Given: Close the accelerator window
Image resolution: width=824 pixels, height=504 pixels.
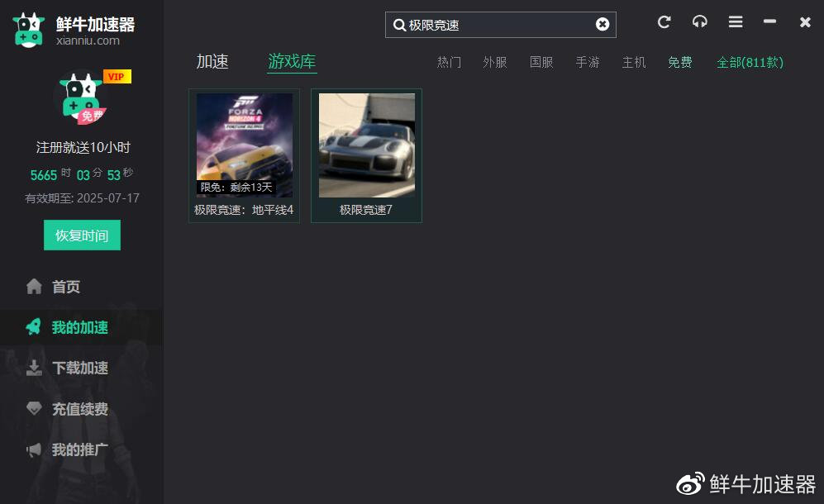Looking at the screenshot, I should tap(805, 22).
